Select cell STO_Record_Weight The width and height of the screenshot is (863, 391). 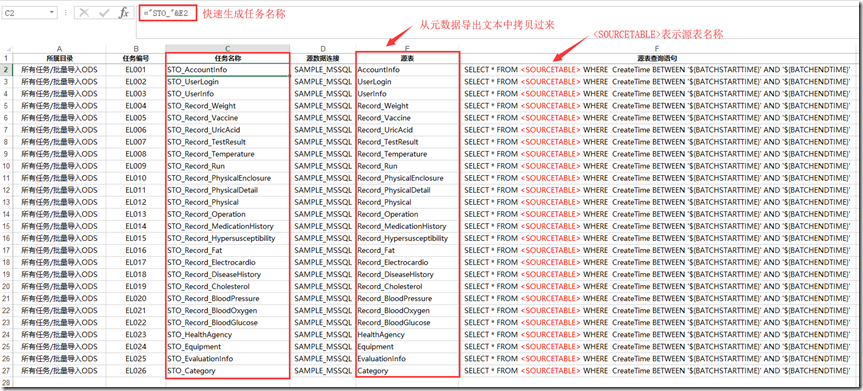pos(228,106)
